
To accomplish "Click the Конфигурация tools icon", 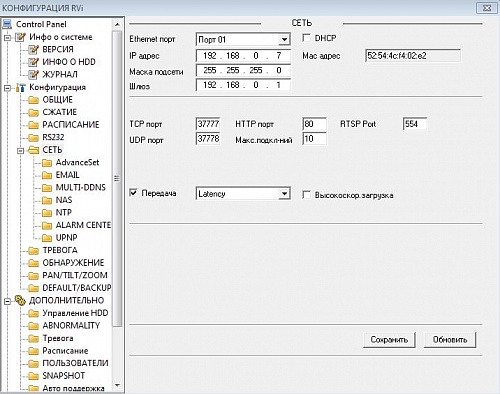I will (x=20, y=87).
